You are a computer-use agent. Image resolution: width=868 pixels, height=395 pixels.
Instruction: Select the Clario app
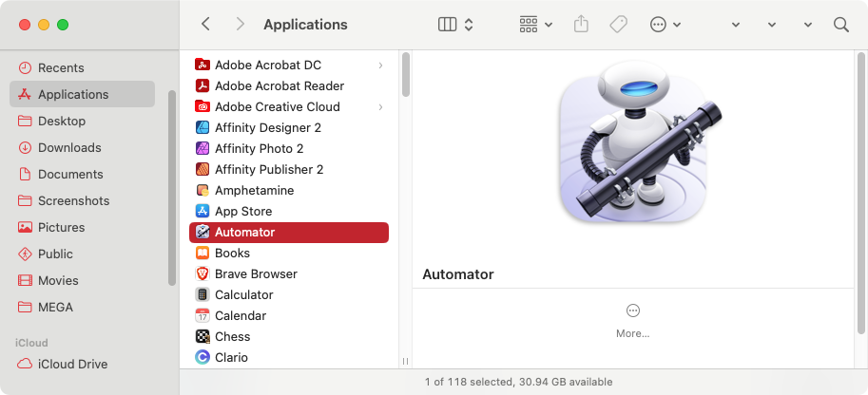coord(289,357)
